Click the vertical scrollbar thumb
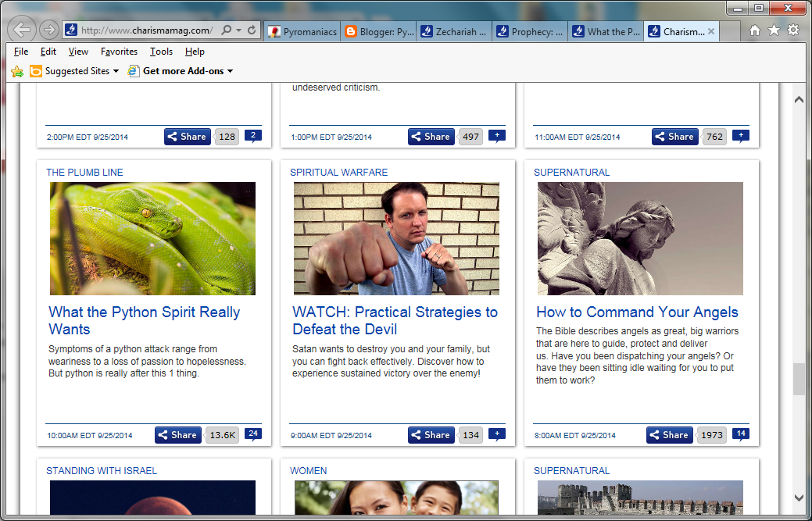 (x=799, y=380)
